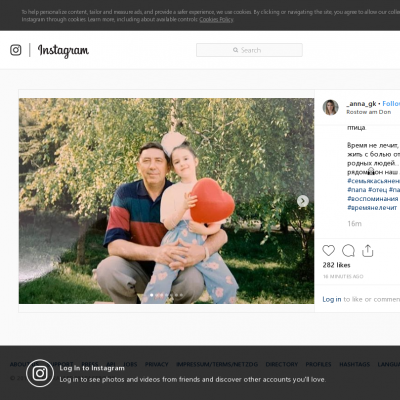Click the Search input field
The width and height of the screenshot is (400, 400).
249,50
